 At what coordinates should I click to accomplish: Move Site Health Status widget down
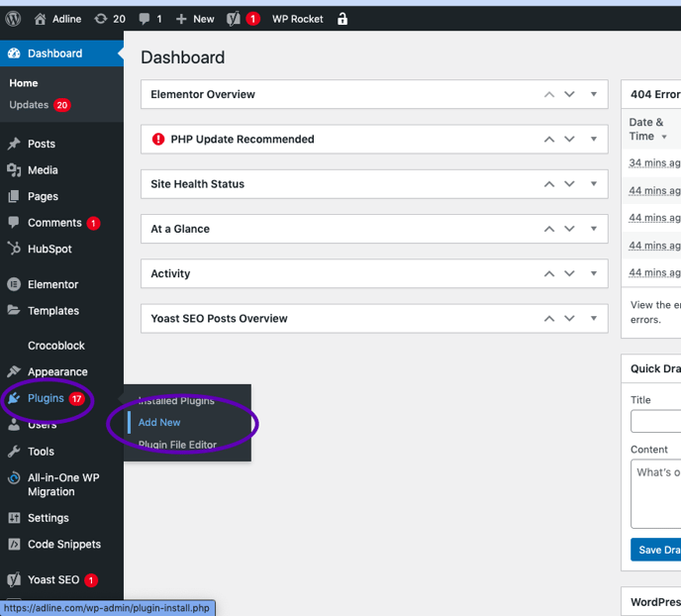[569, 184]
